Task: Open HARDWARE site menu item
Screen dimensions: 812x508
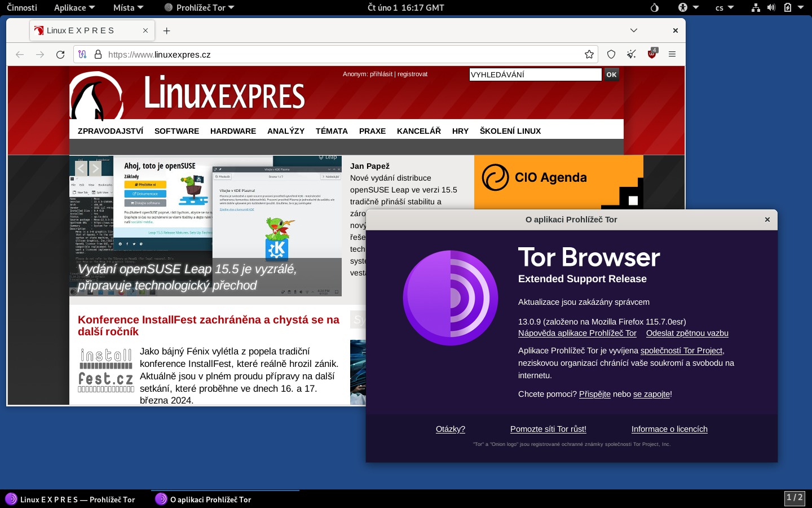Action: pos(233,131)
